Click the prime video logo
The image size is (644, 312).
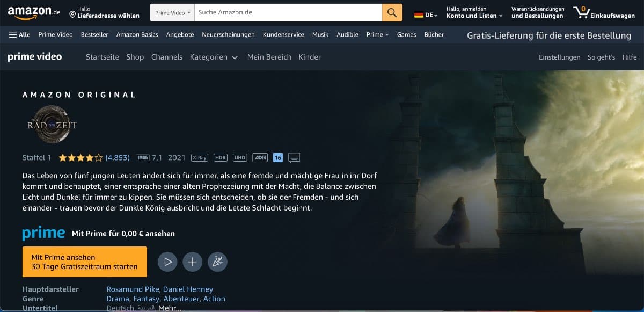tap(35, 57)
